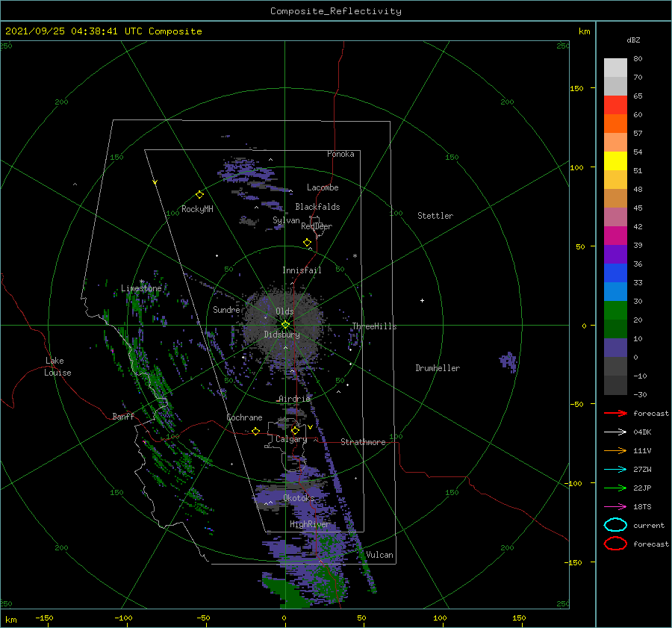This screenshot has height=628, width=672.
Task: Click yellow V marker northeast of Calgary
Action: click(x=310, y=427)
